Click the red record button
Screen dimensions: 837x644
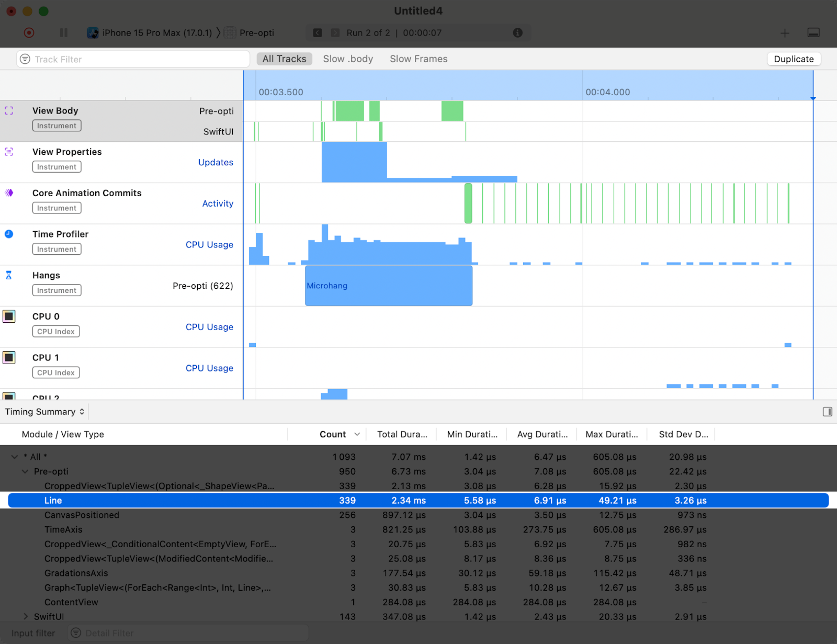tap(29, 32)
